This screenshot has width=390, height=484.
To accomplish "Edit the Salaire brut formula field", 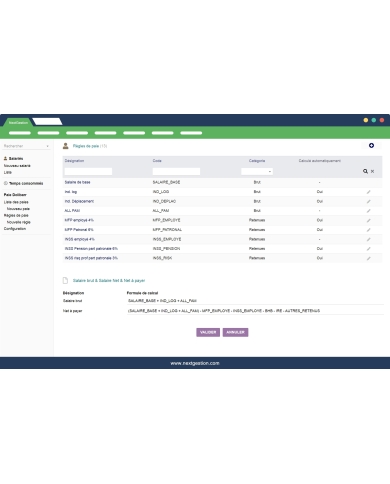I will click(255, 301).
